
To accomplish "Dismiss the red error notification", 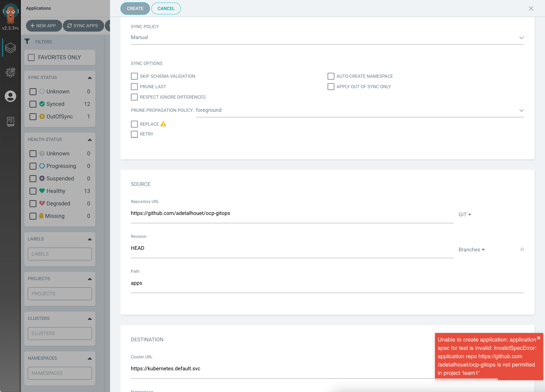I will [x=539, y=338].
